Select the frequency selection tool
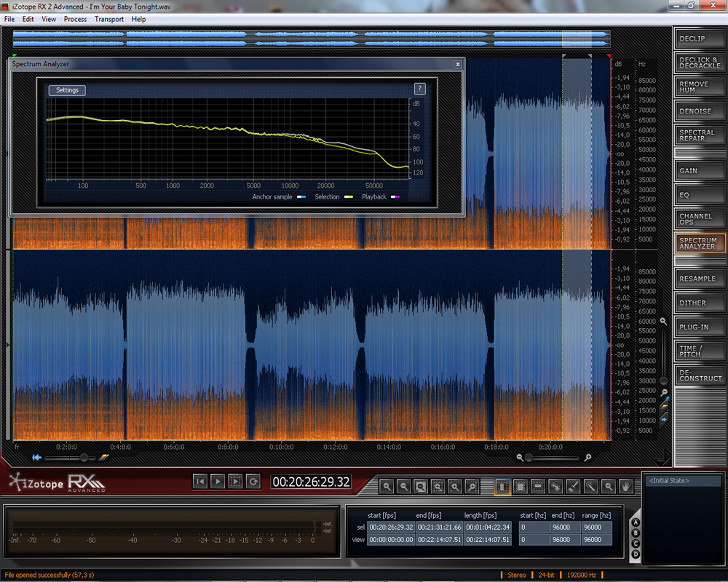728x582 pixels. click(x=538, y=487)
